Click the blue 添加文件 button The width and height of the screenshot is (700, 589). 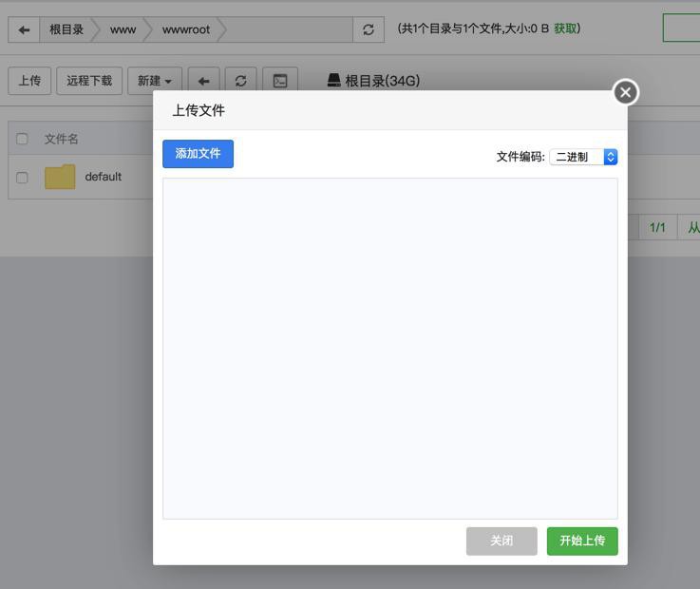198,154
